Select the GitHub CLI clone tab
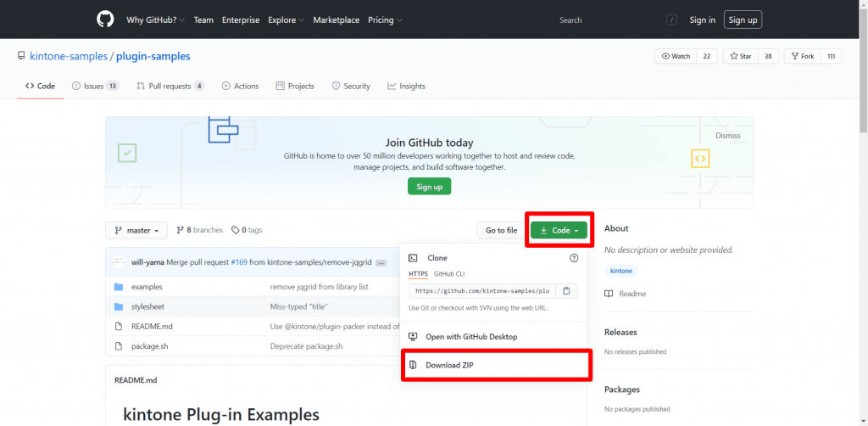Image resolution: width=868 pixels, height=426 pixels. 449,274
